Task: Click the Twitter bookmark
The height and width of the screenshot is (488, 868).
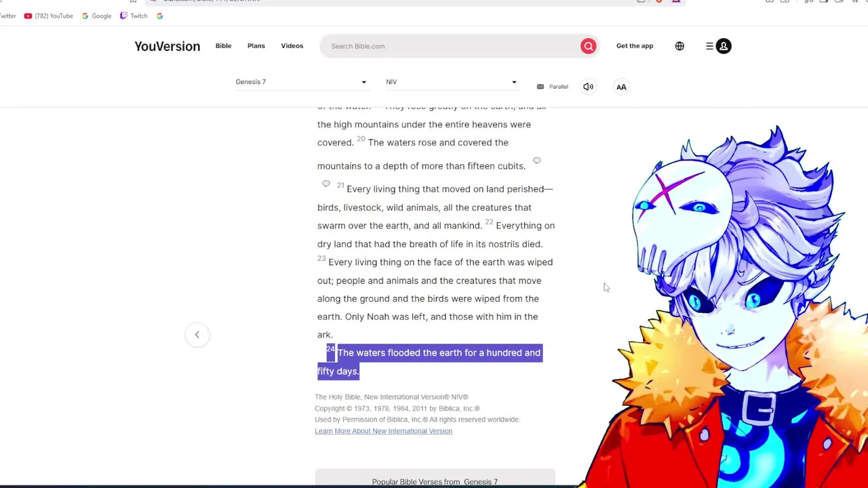Action: 7,16
